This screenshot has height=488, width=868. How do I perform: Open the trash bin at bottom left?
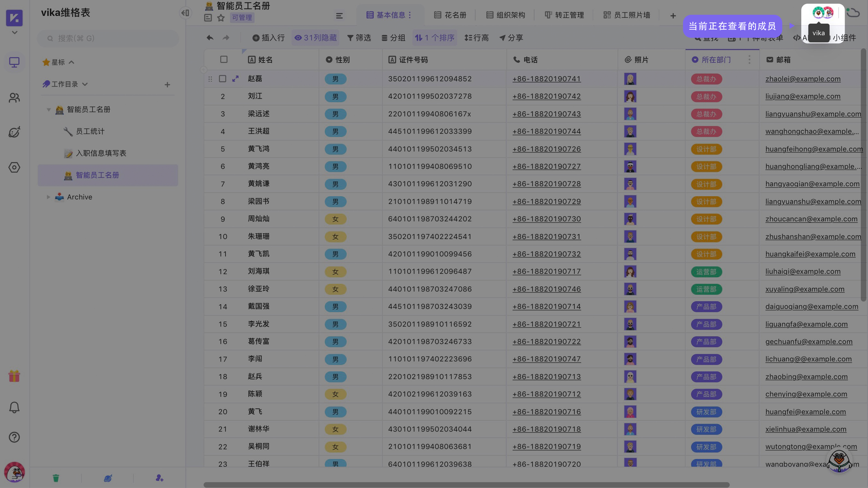[x=56, y=478]
